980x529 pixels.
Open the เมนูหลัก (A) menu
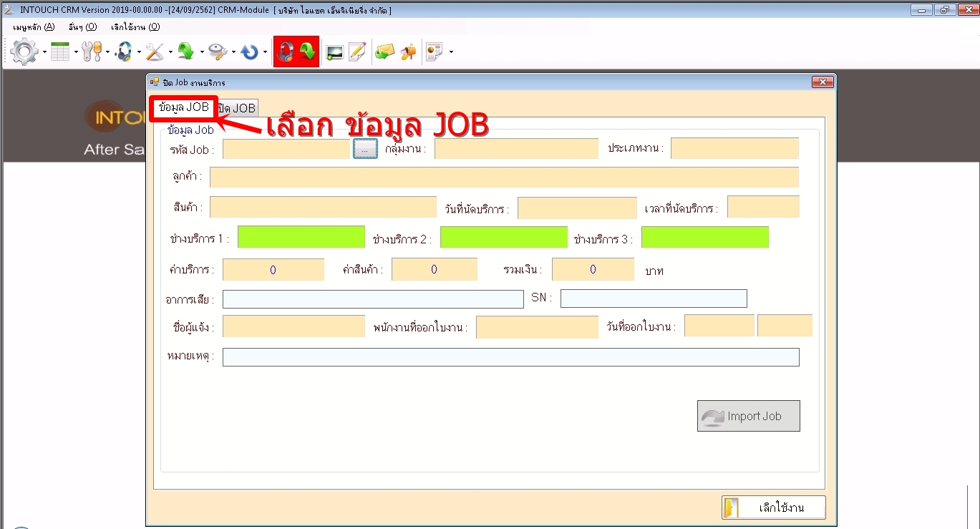click(x=34, y=27)
